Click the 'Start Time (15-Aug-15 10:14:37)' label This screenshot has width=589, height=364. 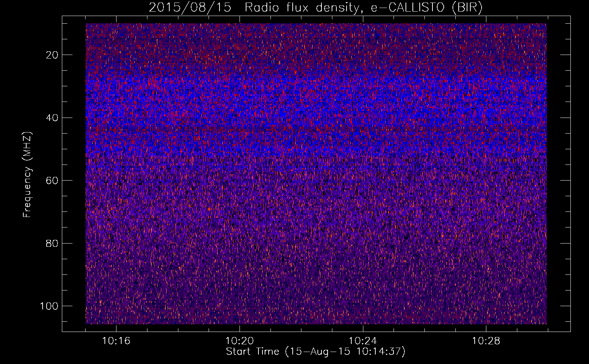316,352
